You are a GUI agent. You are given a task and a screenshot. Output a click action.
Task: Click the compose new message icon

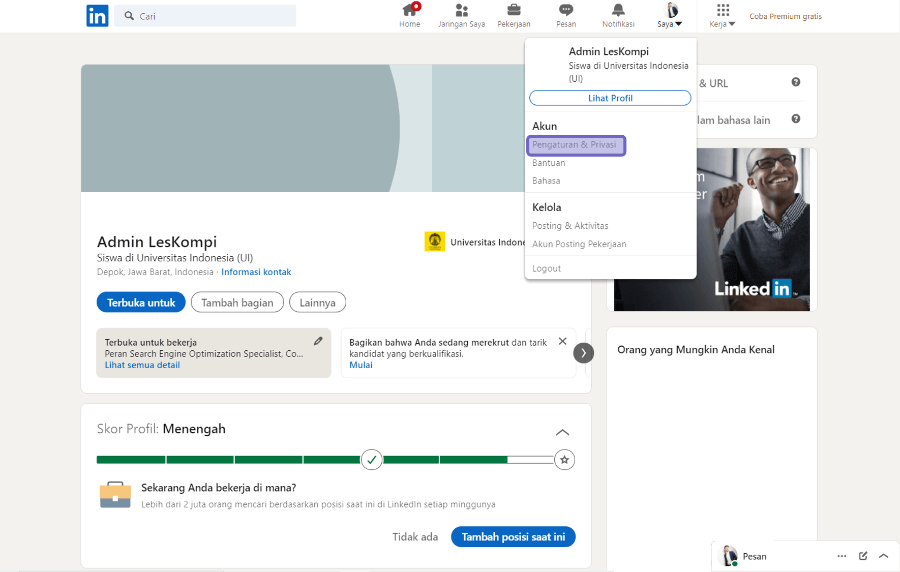click(863, 556)
